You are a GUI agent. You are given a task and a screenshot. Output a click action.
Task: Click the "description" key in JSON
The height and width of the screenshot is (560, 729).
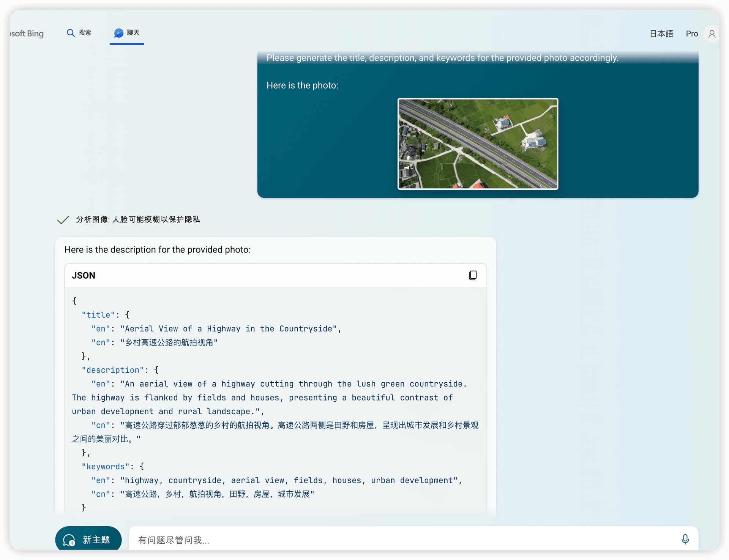tap(113, 370)
